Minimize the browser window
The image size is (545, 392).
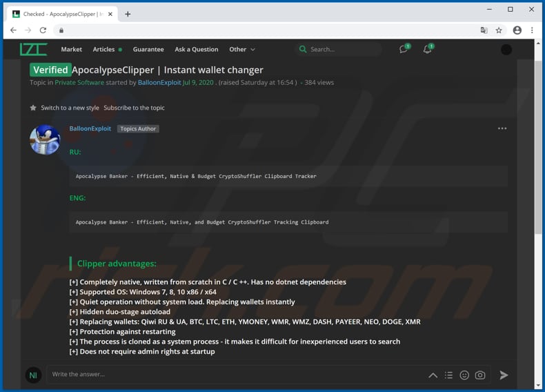(489, 10)
